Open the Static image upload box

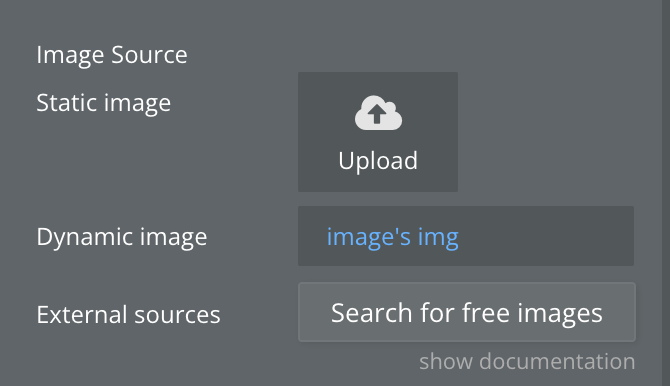[378, 132]
